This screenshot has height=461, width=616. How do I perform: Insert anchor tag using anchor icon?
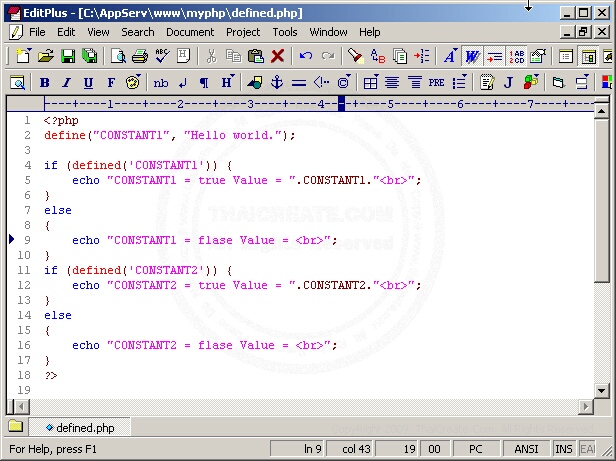pyautogui.click(x=278, y=83)
